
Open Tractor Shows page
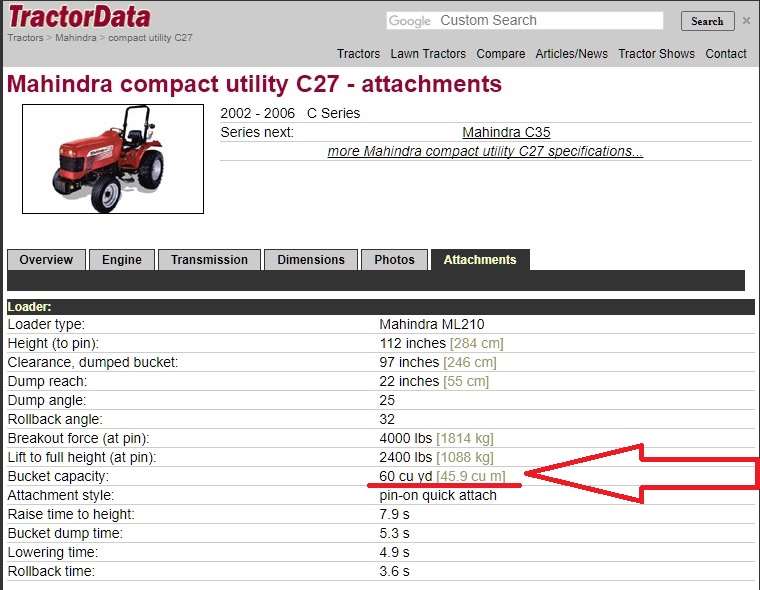pos(656,54)
